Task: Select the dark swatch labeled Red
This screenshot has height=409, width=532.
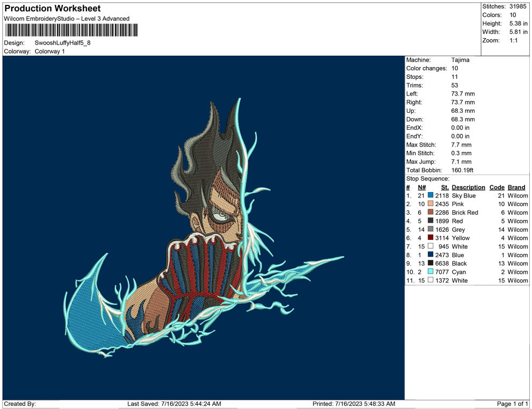Action: tap(430, 221)
